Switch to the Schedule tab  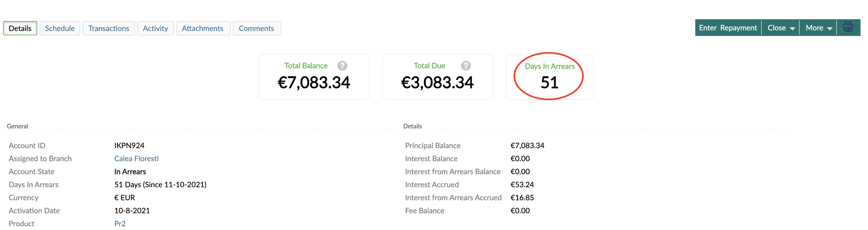point(60,28)
